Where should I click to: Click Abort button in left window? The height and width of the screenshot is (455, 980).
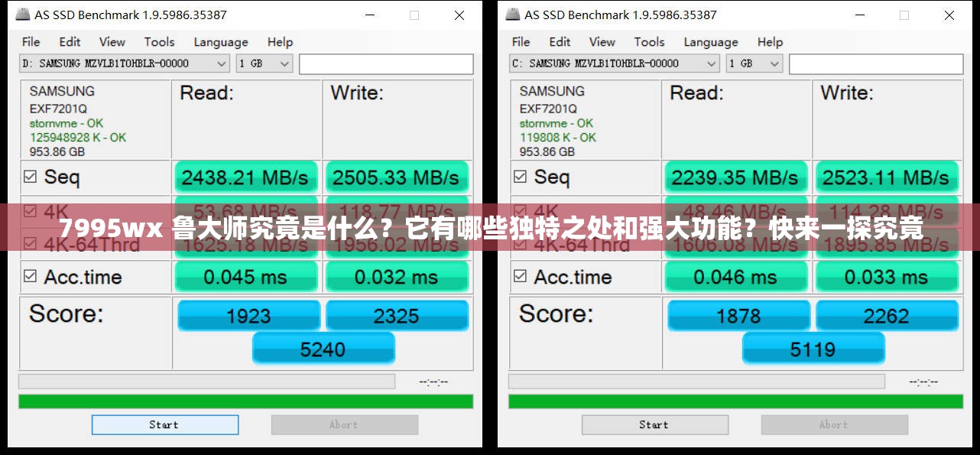pyautogui.click(x=345, y=424)
